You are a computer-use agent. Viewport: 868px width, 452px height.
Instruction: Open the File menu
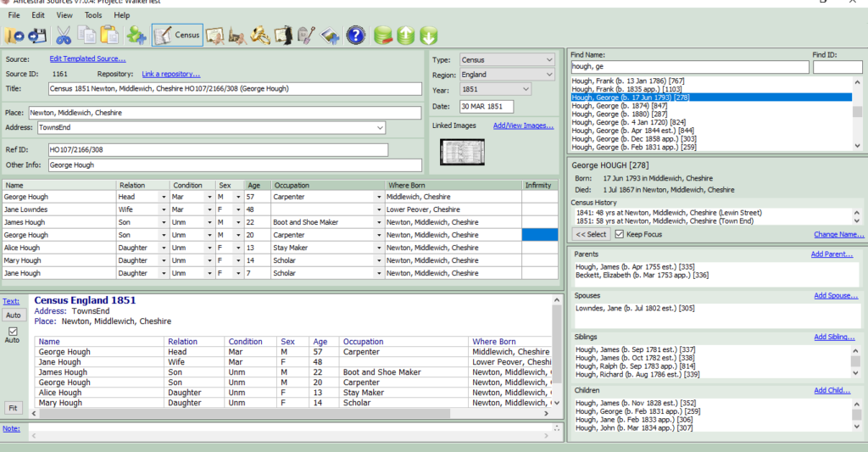point(14,15)
